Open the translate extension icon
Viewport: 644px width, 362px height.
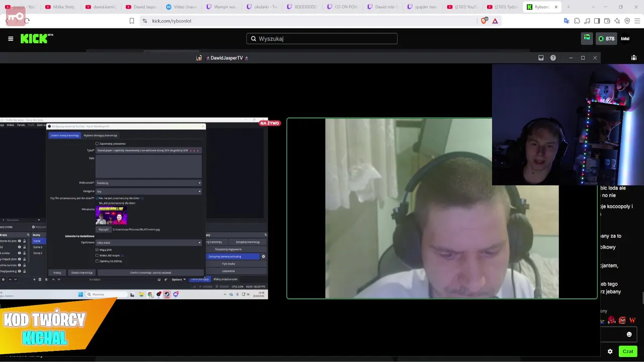click(x=567, y=21)
